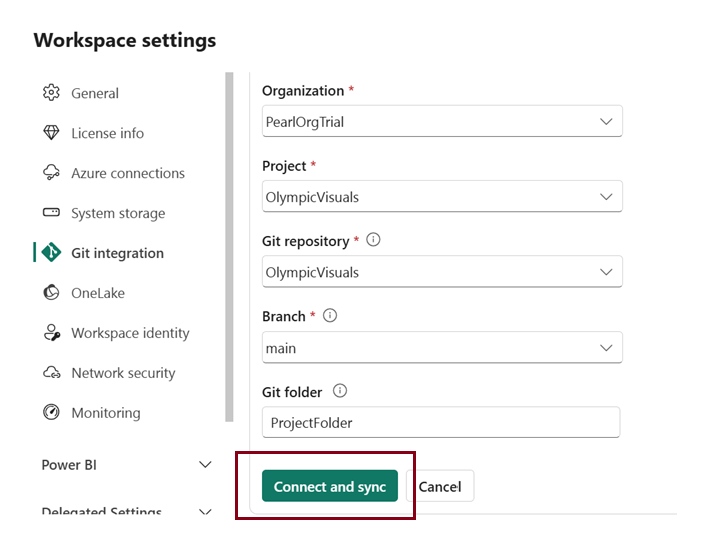
Task: Click the Network security cloud icon
Action: pos(51,373)
